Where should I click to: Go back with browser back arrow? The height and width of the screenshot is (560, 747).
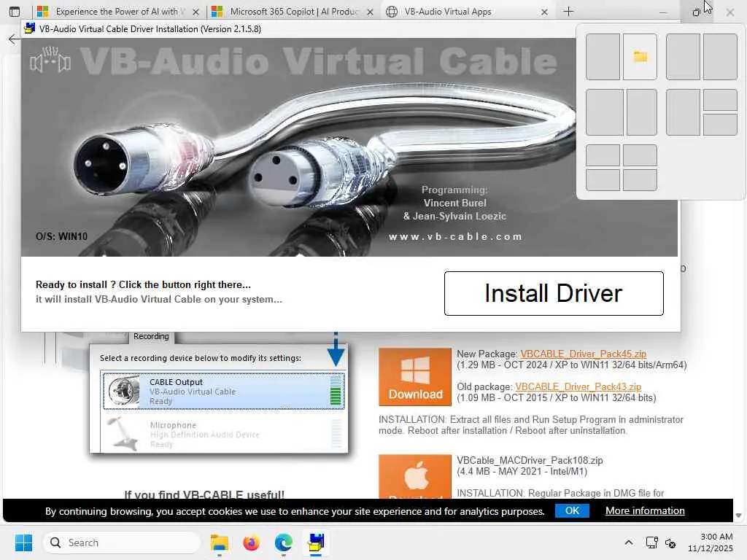pyautogui.click(x=15, y=39)
